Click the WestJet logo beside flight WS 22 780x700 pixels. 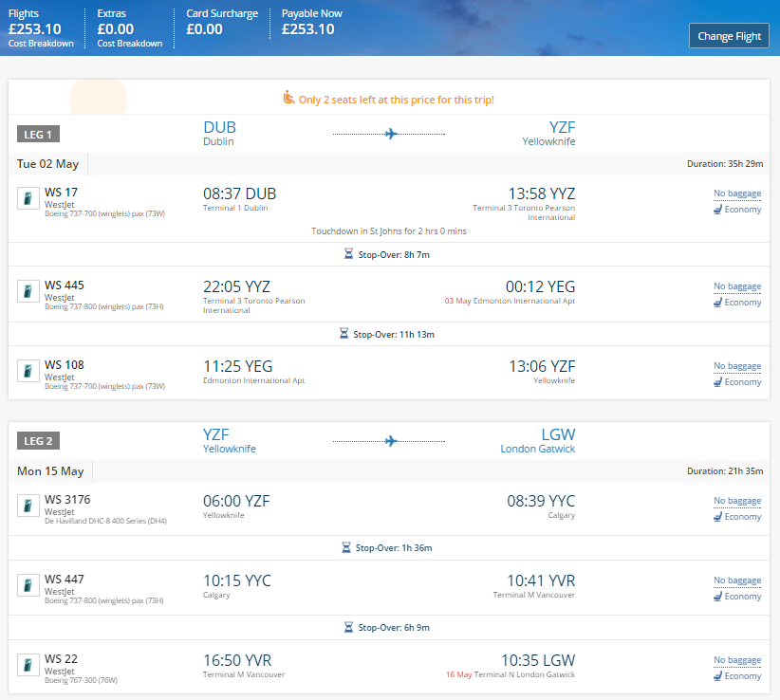[x=28, y=665]
